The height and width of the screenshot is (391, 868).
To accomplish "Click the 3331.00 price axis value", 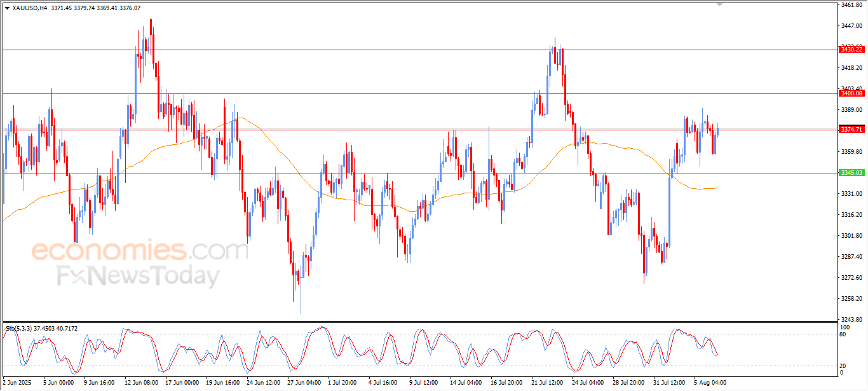I will pyautogui.click(x=851, y=194).
